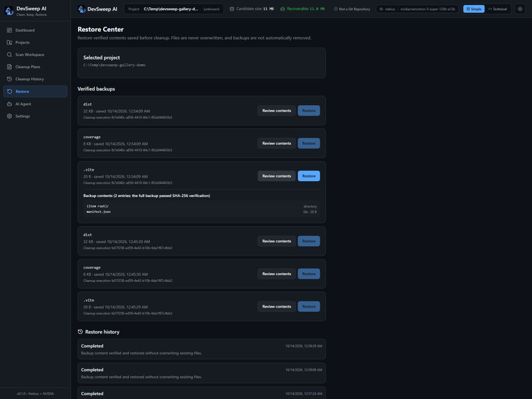
Task: Restore coverage backup saved 12:45:30 AM
Action: coord(308,274)
